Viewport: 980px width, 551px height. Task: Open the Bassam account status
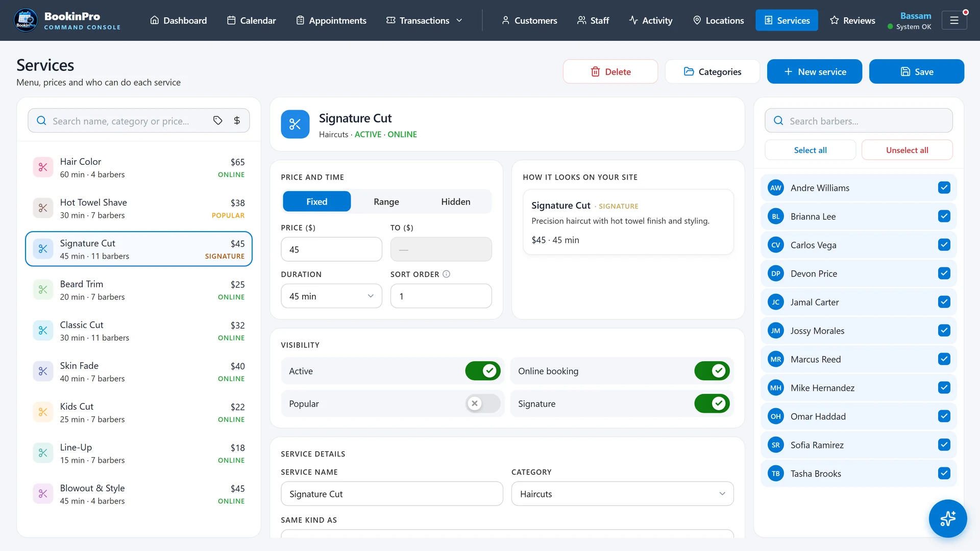click(910, 20)
